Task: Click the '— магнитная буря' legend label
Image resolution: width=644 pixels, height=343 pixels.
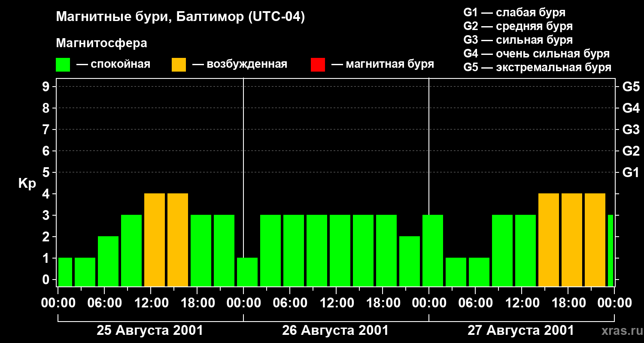Action: 383,64
